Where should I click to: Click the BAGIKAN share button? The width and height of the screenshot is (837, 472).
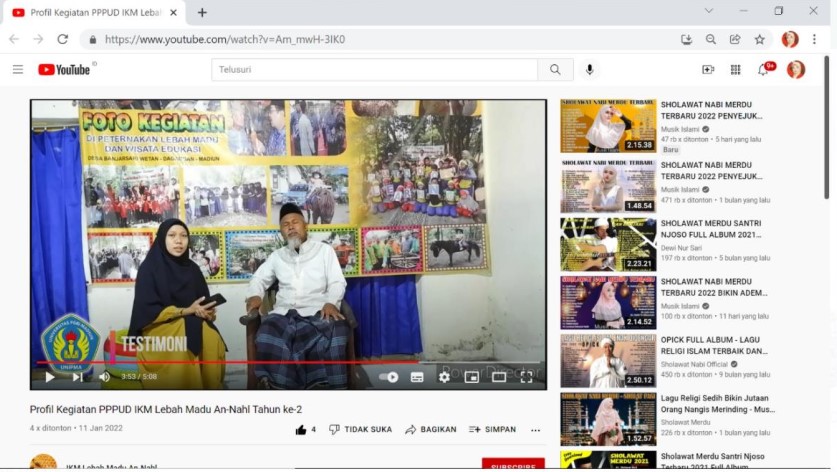click(430, 430)
